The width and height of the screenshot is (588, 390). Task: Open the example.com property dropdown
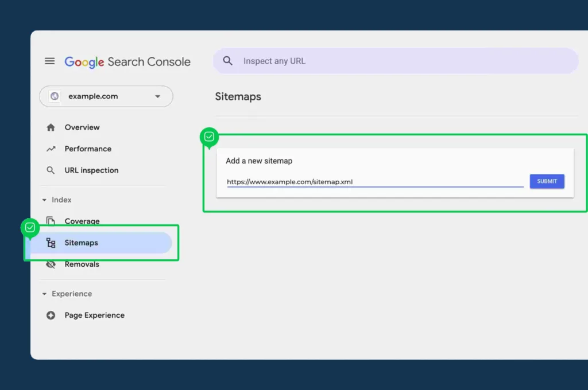(x=157, y=96)
